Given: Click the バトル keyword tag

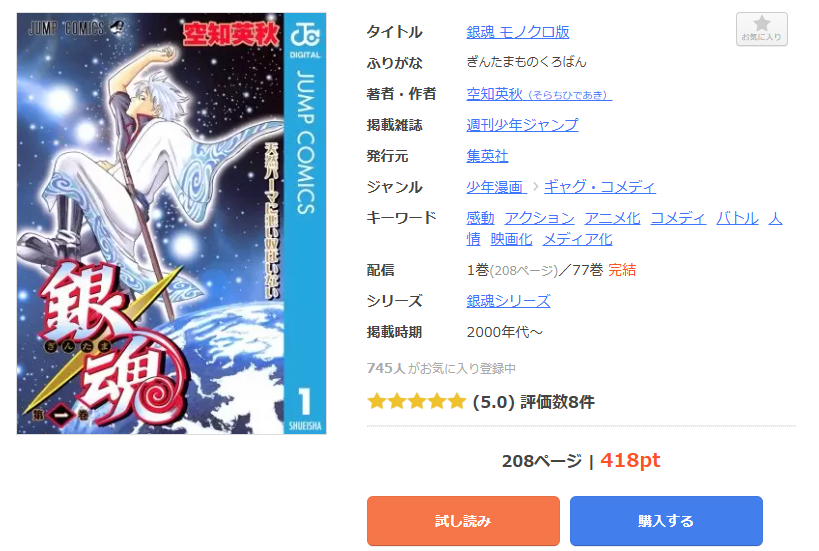Looking at the screenshot, I should [737, 218].
